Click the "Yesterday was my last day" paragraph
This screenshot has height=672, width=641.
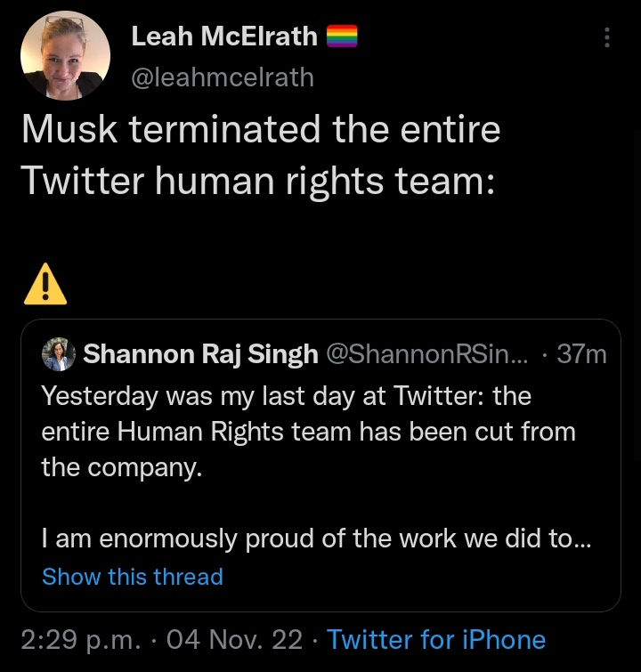pyautogui.click(x=285, y=394)
